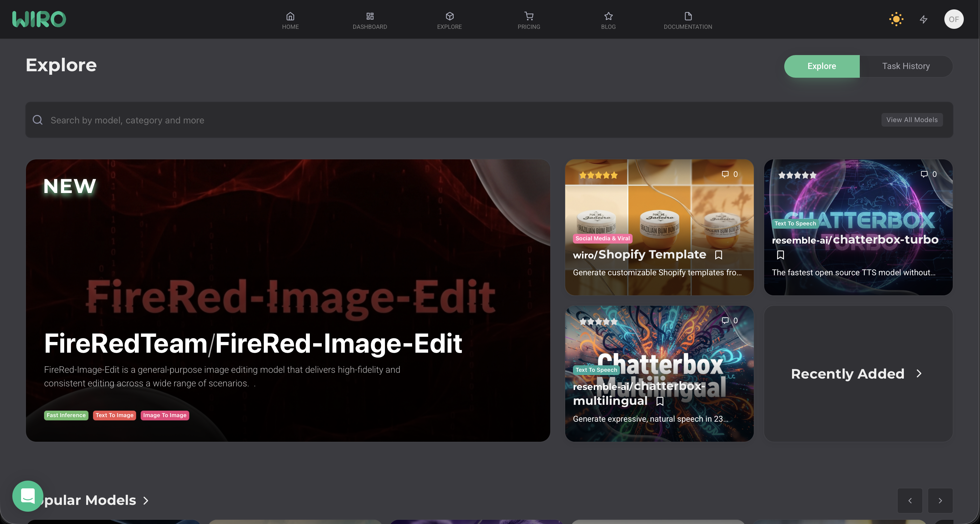Click the OF user avatar
Image resolution: width=980 pixels, height=524 pixels.
(x=953, y=19)
